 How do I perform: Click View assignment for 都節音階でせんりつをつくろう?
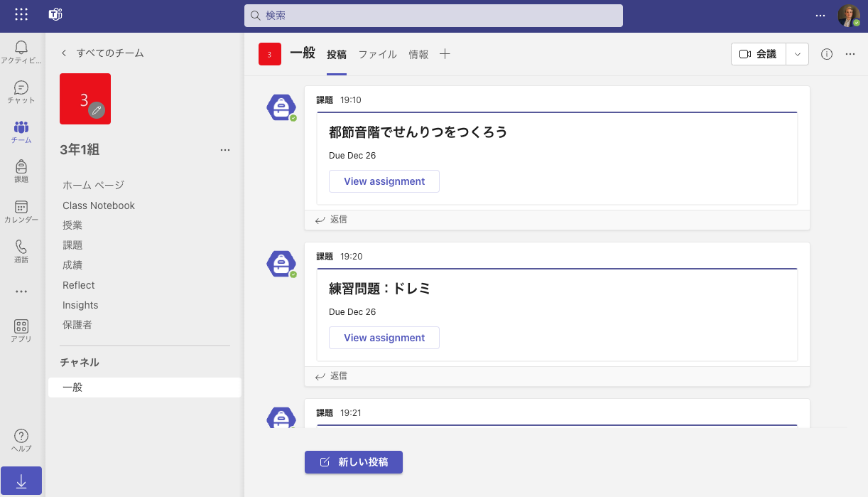pyautogui.click(x=384, y=181)
